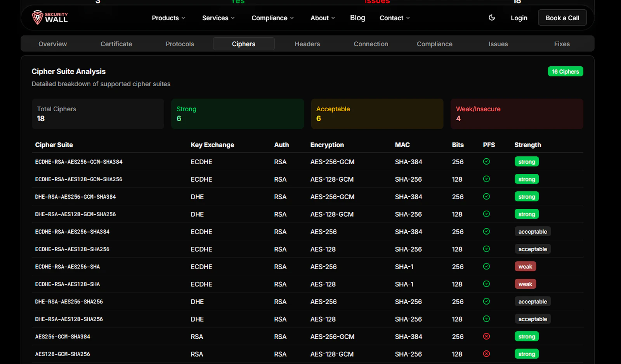Toggle dark mode moon icon
Screen dimensions: 621x364
[492, 17]
